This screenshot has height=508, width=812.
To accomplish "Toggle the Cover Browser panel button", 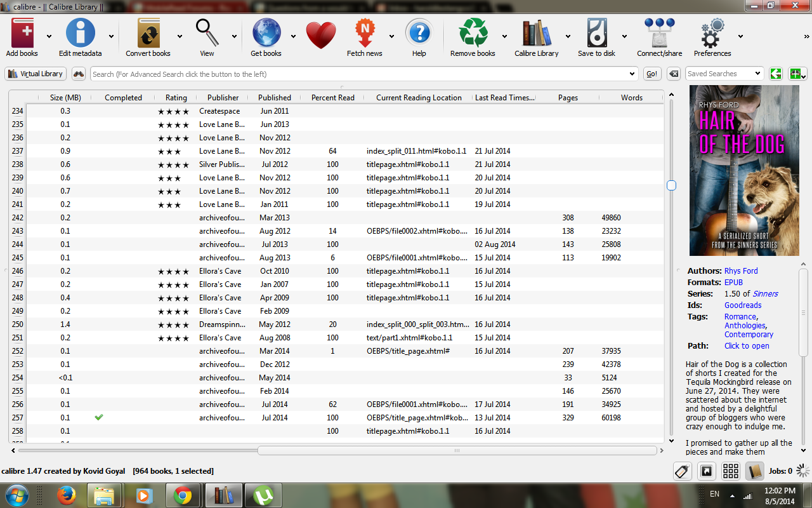I will (706, 471).
